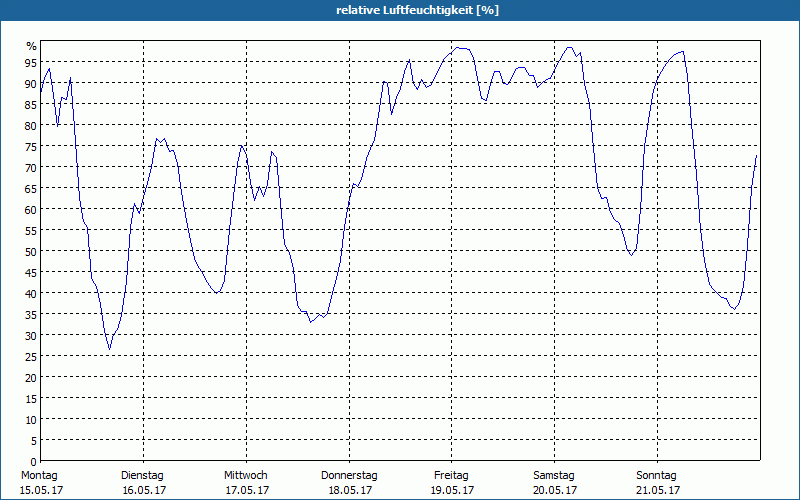Click the curve's lowest dip on Monday
Viewport: 800px width, 500px height.
(110, 349)
